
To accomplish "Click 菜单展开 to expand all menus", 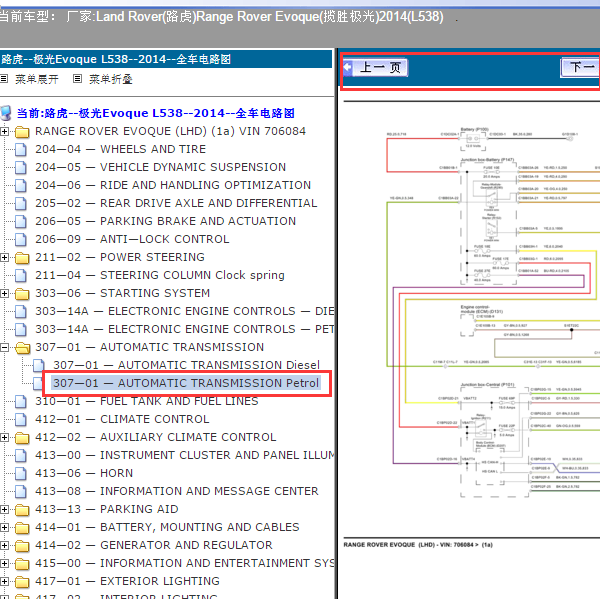I will [37, 79].
